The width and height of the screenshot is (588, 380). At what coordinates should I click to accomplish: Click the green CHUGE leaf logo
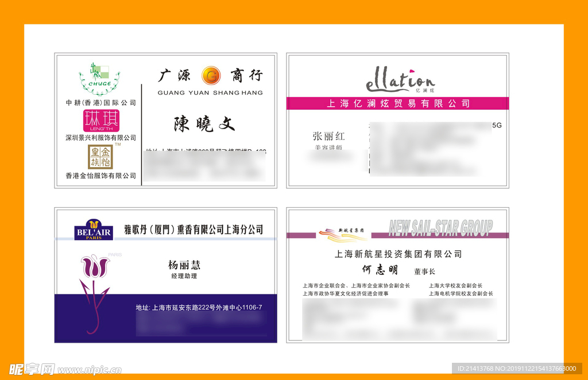click(x=99, y=79)
